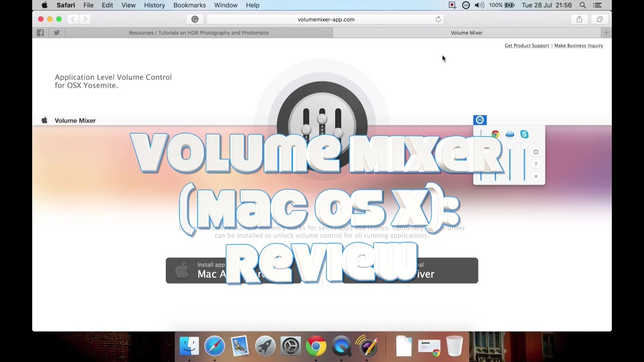Open the Bookmarks menu
This screenshot has height=362, width=644.
click(190, 5)
